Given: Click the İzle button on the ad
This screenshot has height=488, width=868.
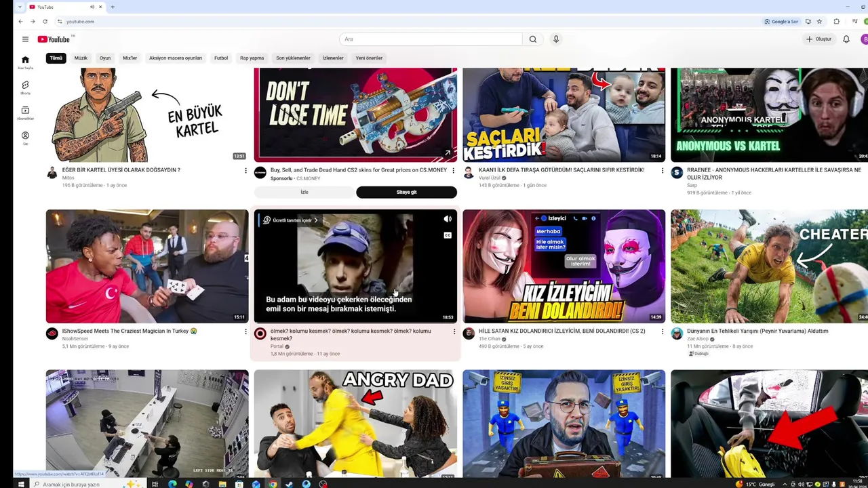Looking at the screenshot, I should 304,192.
